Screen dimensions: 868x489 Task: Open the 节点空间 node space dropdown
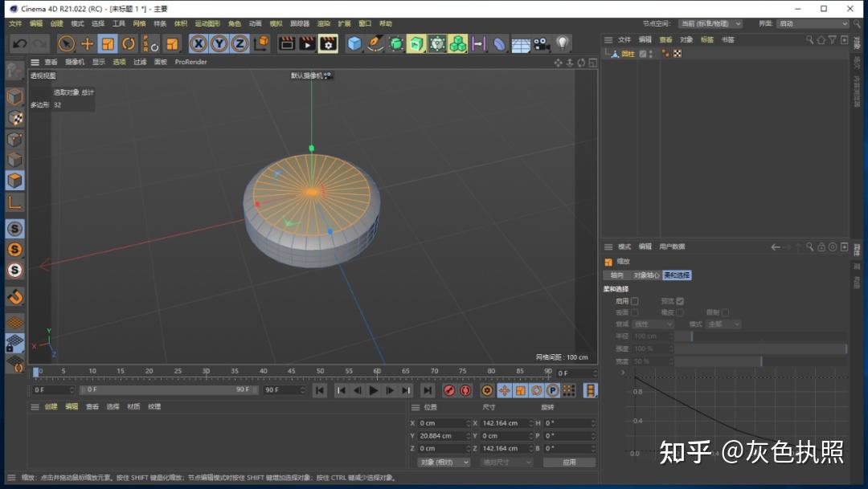click(710, 24)
